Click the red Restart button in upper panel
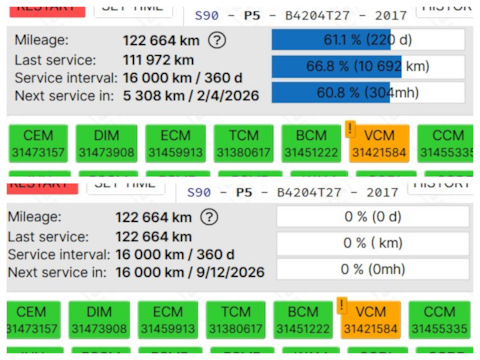Viewport: 480px width, 360px height. point(47,12)
